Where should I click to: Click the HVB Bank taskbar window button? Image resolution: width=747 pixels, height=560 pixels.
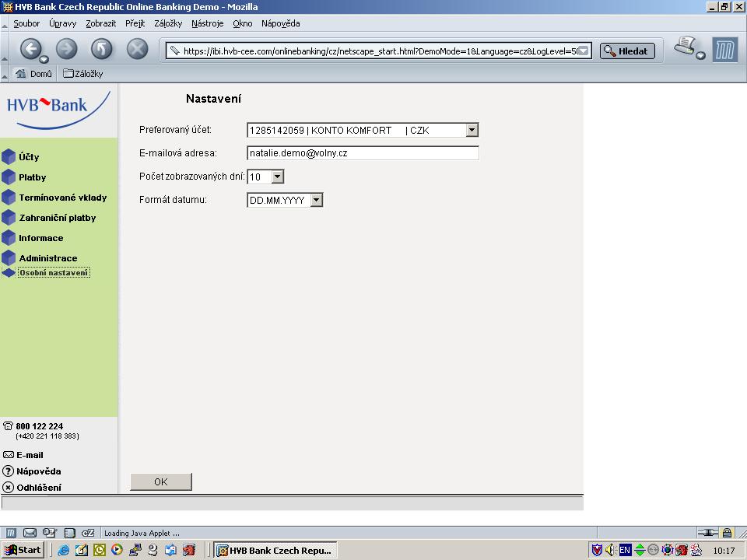point(275,551)
